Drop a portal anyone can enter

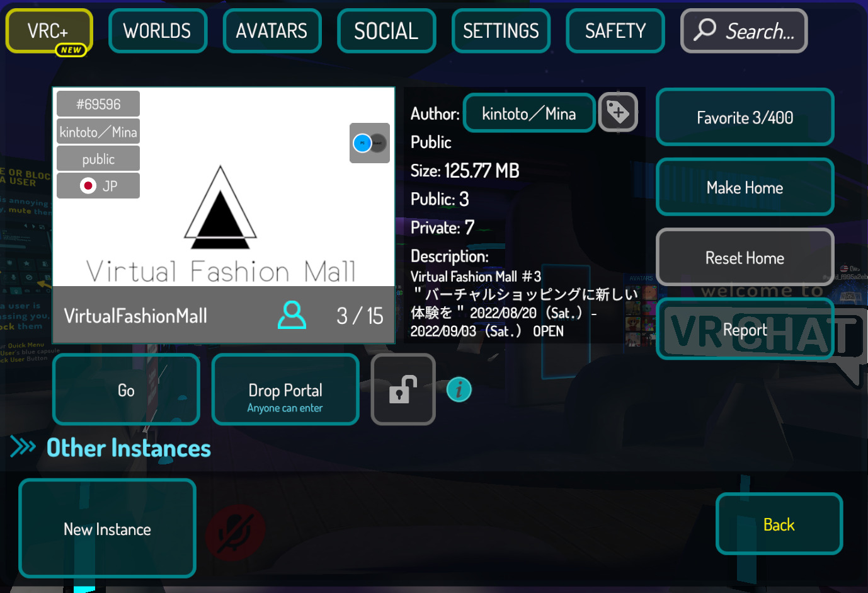tap(285, 389)
